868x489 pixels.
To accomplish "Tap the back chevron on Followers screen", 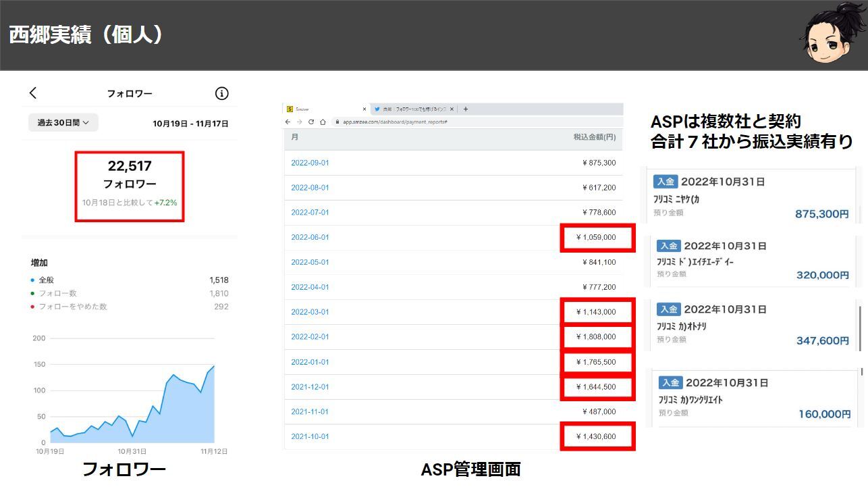I will pyautogui.click(x=33, y=93).
